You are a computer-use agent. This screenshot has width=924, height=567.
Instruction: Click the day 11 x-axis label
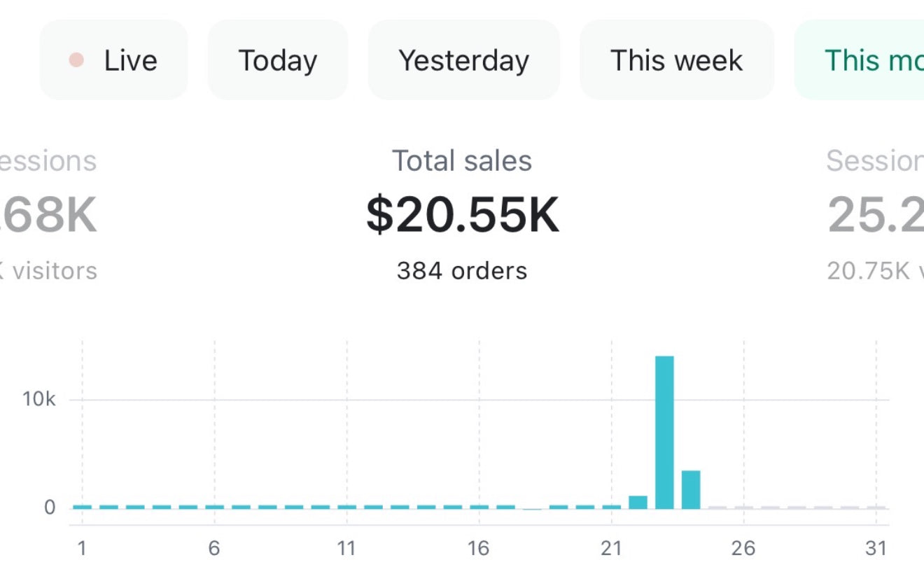pos(346,548)
